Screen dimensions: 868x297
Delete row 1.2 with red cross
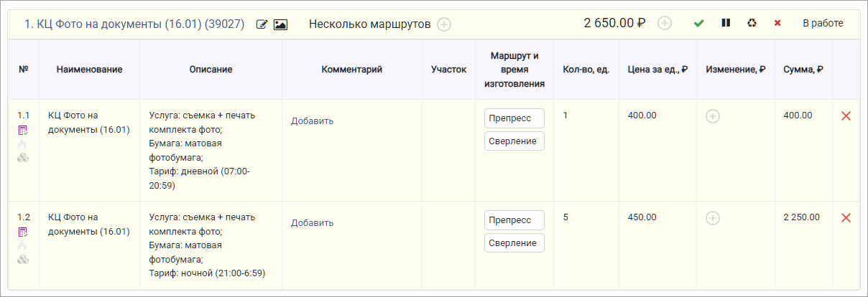pyautogui.click(x=846, y=217)
